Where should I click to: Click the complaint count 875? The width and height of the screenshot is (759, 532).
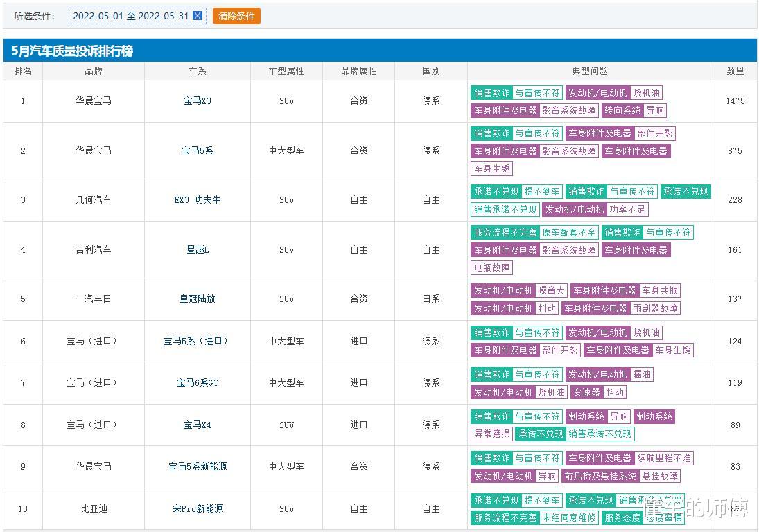735,151
